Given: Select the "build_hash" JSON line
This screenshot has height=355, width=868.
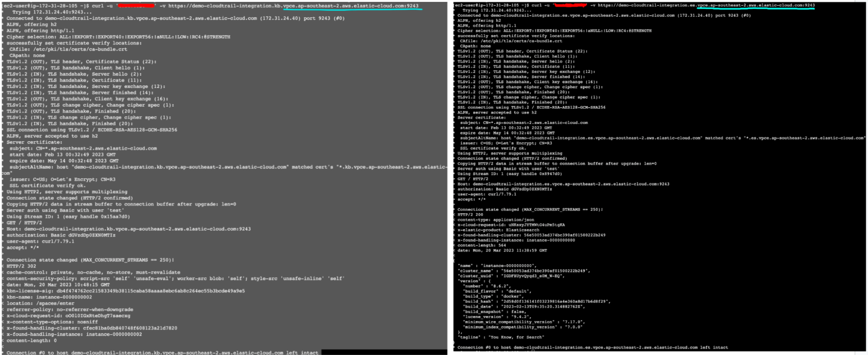Looking at the screenshot, I should click(537, 302).
